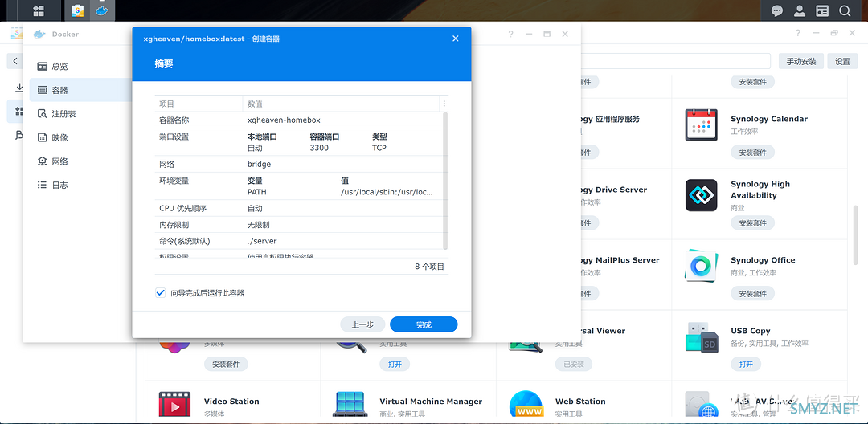The width and height of the screenshot is (868, 424).
Task: Open the DSM main menu grid icon
Action: point(39,10)
